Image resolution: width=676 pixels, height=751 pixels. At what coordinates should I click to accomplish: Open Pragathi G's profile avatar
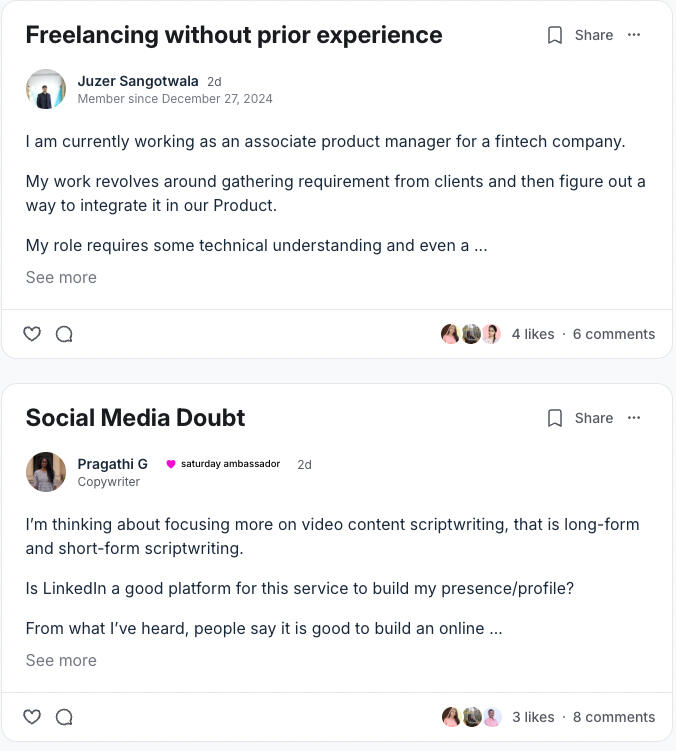(x=46, y=472)
